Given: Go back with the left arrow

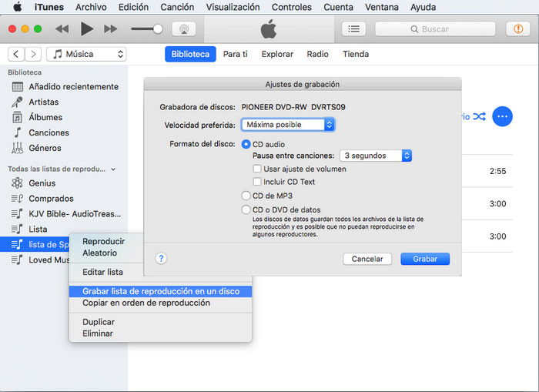Looking at the screenshot, I should point(16,54).
